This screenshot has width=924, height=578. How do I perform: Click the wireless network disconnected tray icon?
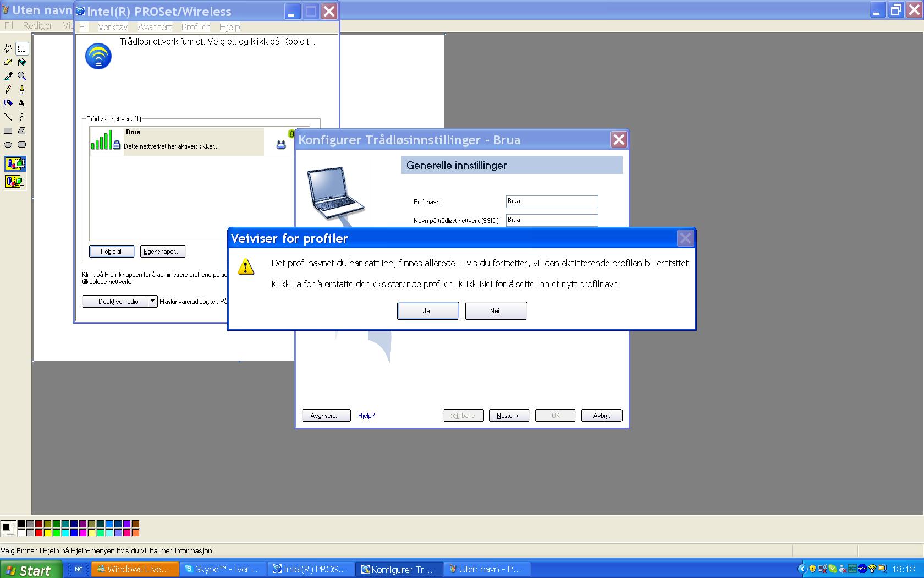coord(823,569)
